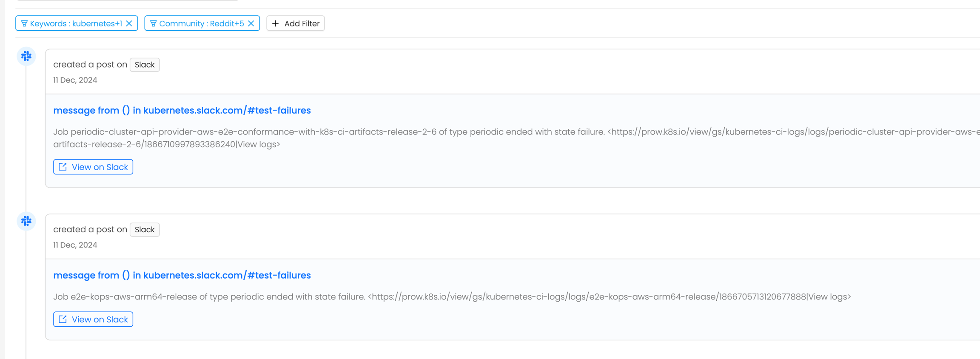980x359 pixels.
Task: Remove the Keywords kubernetes filter with its X
Action: (x=129, y=23)
